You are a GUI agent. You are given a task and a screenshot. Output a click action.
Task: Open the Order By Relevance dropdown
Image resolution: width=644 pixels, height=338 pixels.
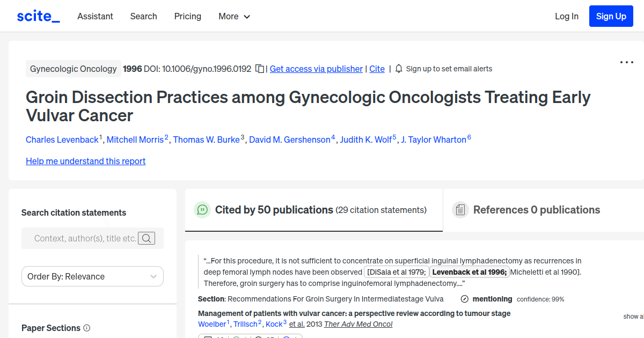[92, 276]
